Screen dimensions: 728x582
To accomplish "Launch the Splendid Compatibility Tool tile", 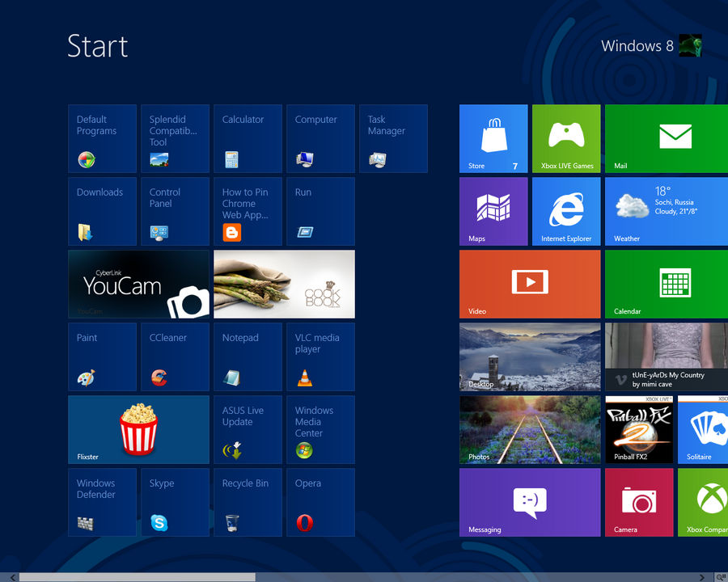I will [x=175, y=139].
